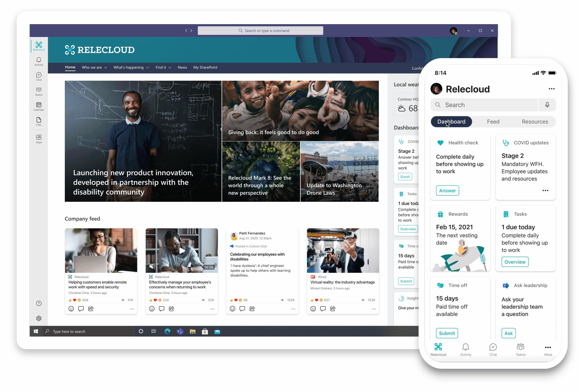Click Answer button for COVID updates card
Image resolution: width=579 pixels, height=392 pixels.
[x=447, y=190]
